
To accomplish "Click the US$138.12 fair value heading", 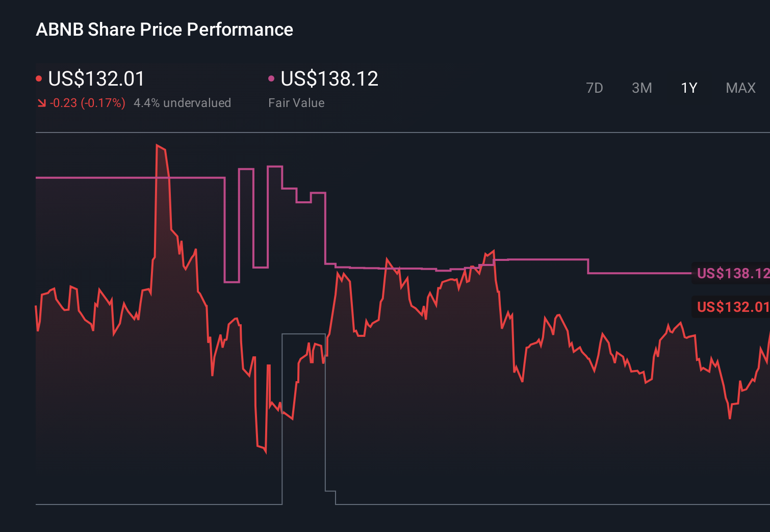I will pos(329,79).
